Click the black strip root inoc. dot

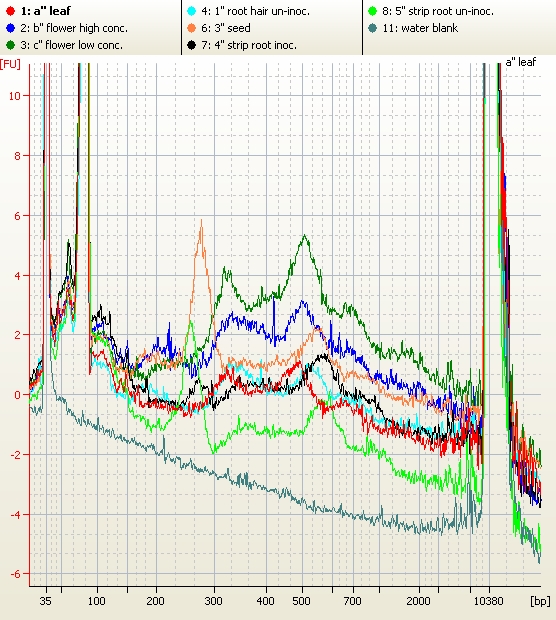191,45
